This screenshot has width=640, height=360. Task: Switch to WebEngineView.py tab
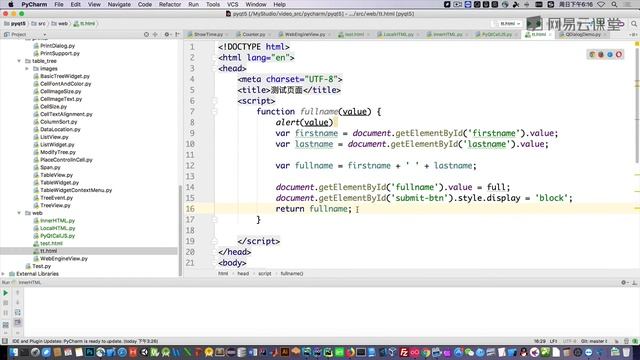pos(304,35)
